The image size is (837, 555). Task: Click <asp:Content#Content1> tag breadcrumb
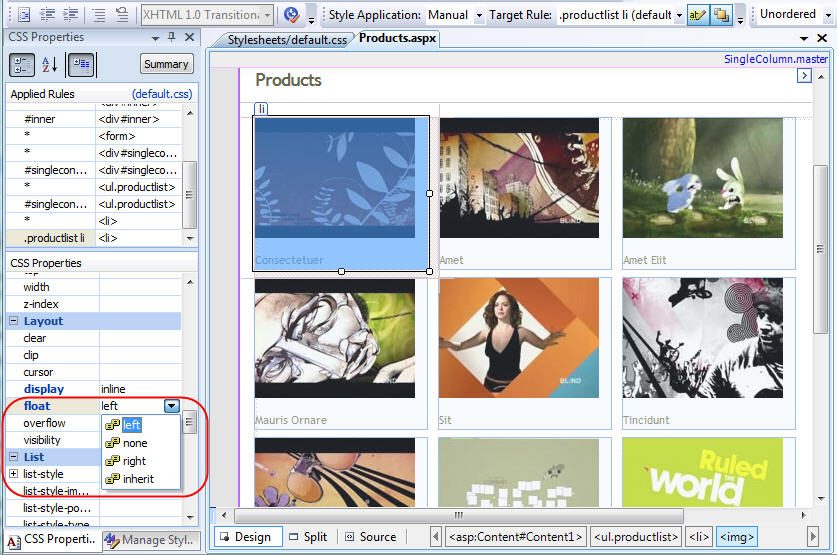pyautogui.click(x=515, y=537)
